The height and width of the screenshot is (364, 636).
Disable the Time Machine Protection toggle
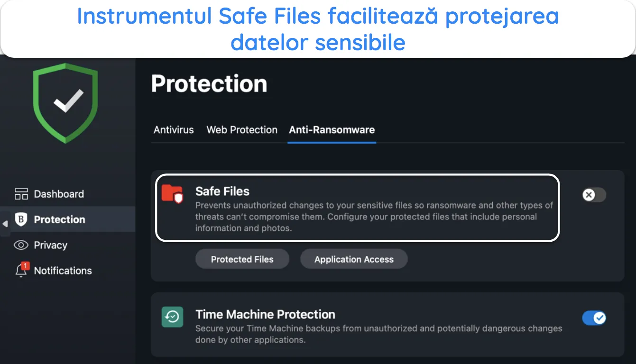coord(594,318)
